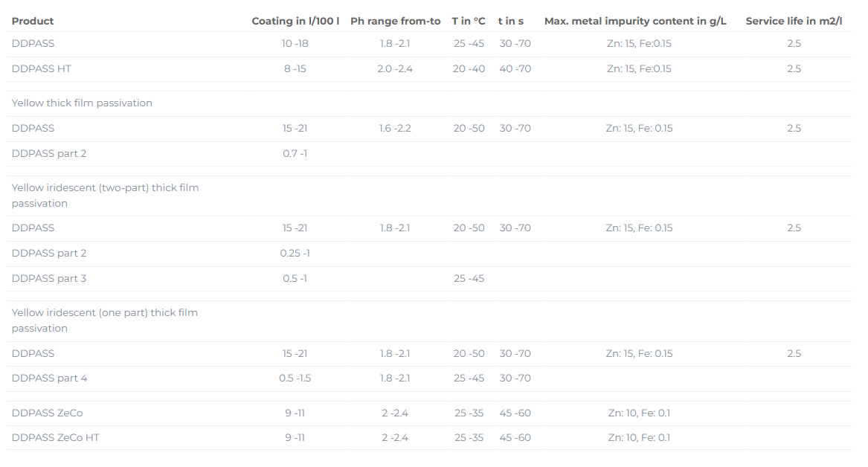Click the pH range "2.0 -2.4"

click(x=395, y=68)
